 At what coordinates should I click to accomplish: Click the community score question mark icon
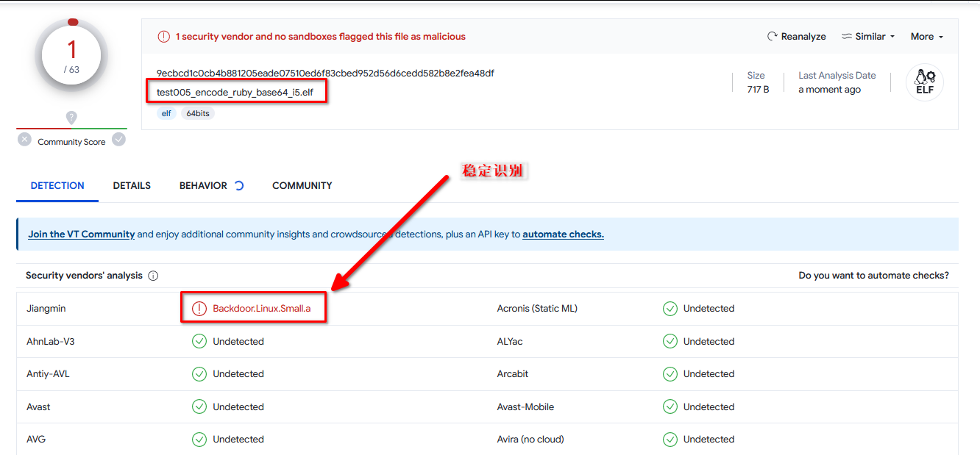click(71, 118)
